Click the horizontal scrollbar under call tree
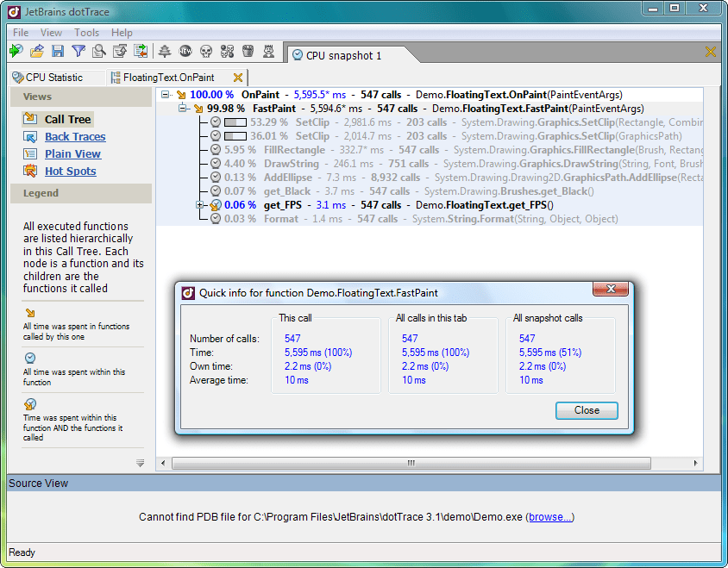728x568 pixels. (x=431, y=463)
